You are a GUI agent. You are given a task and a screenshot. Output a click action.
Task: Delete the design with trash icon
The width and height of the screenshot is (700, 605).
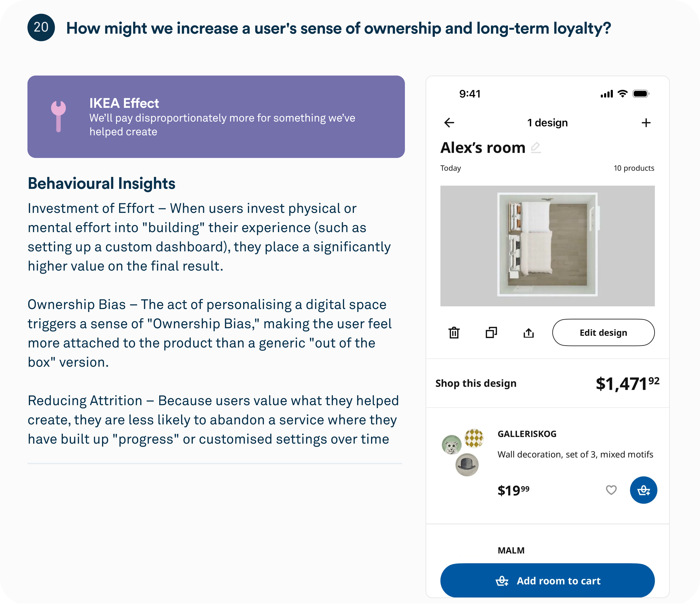(454, 333)
